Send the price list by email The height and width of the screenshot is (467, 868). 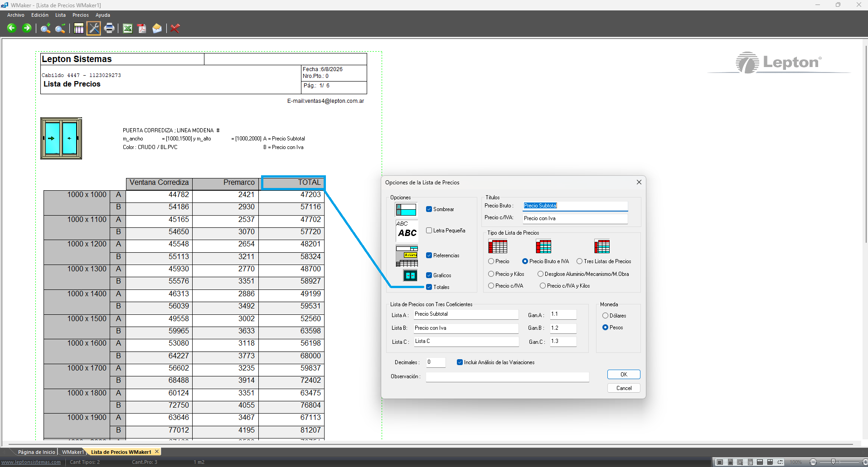pyautogui.click(x=157, y=29)
